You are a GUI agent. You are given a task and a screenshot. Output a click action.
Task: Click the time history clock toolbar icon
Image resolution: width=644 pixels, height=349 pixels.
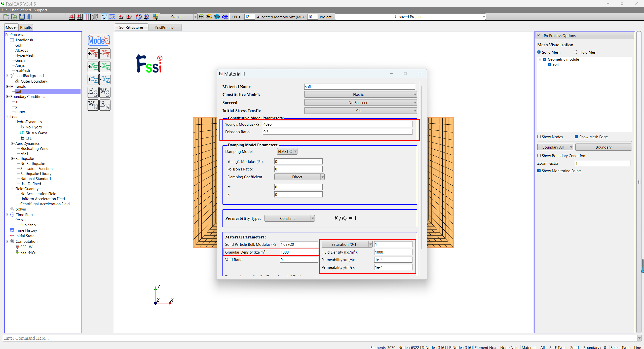click(x=112, y=17)
